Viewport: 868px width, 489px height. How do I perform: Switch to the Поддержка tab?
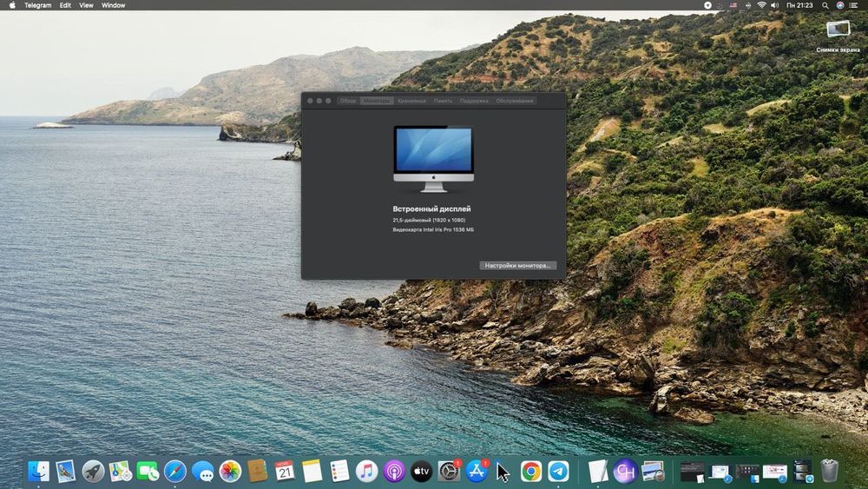click(474, 101)
